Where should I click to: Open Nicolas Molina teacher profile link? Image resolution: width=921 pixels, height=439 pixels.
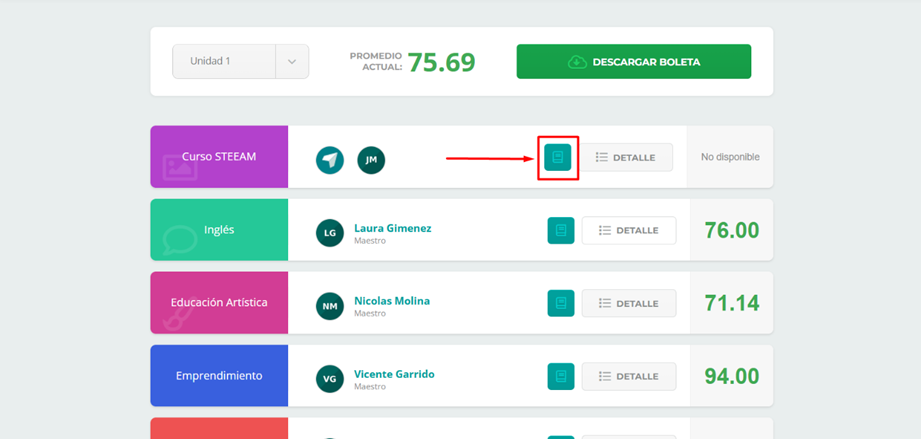(392, 301)
